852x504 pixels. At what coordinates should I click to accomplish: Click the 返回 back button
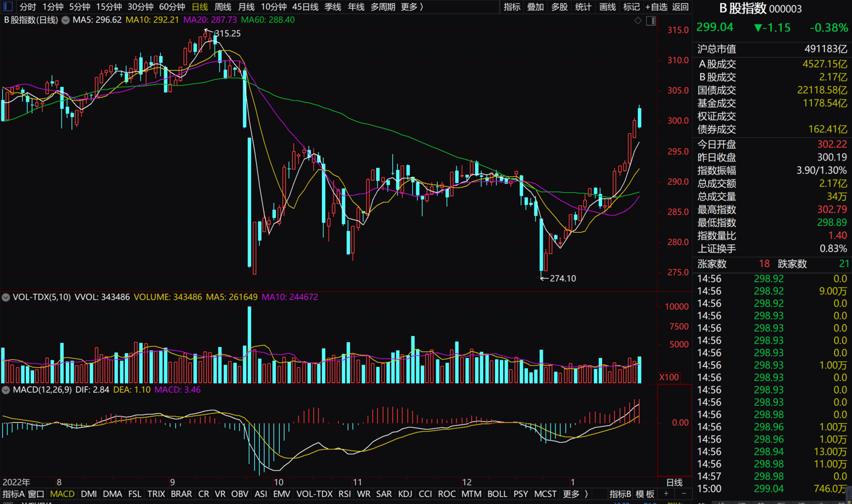click(680, 7)
